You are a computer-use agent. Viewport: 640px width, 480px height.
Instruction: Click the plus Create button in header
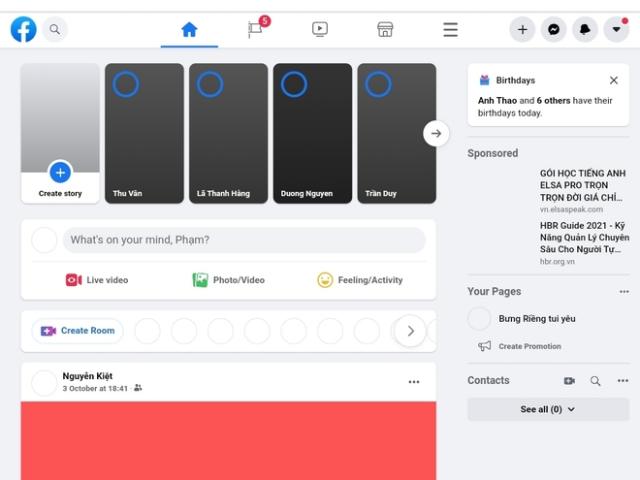tap(522, 29)
